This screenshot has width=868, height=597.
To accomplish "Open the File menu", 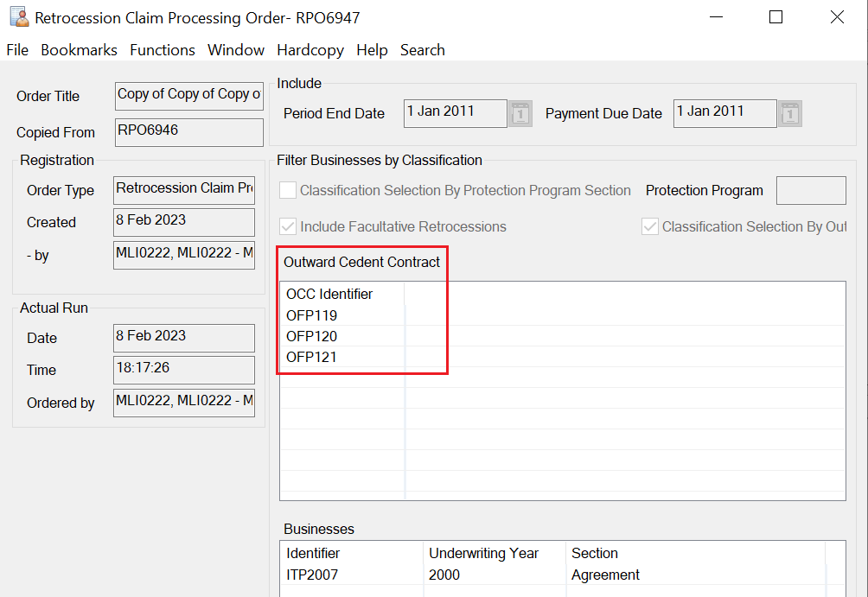I will [17, 50].
